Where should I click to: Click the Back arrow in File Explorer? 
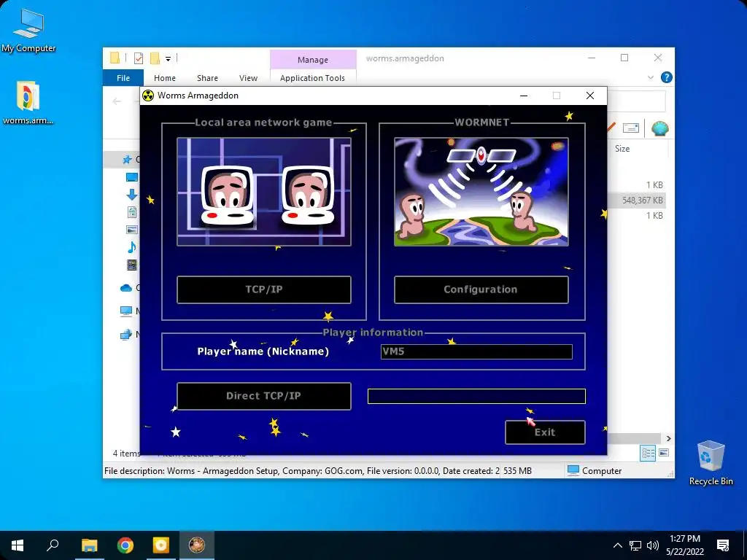pos(117,101)
